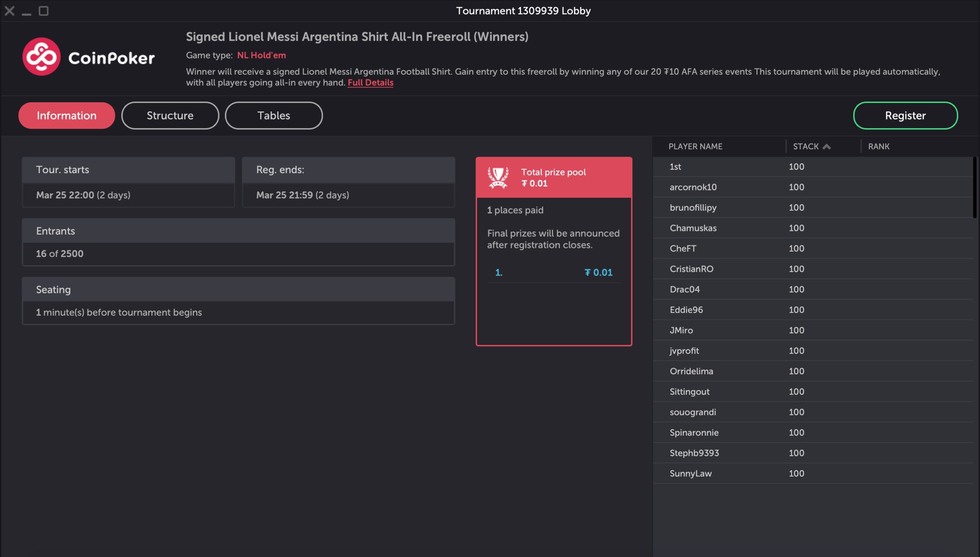980x557 pixels.
Task: Select player row Stephb9393
Action: click(813, 453)
